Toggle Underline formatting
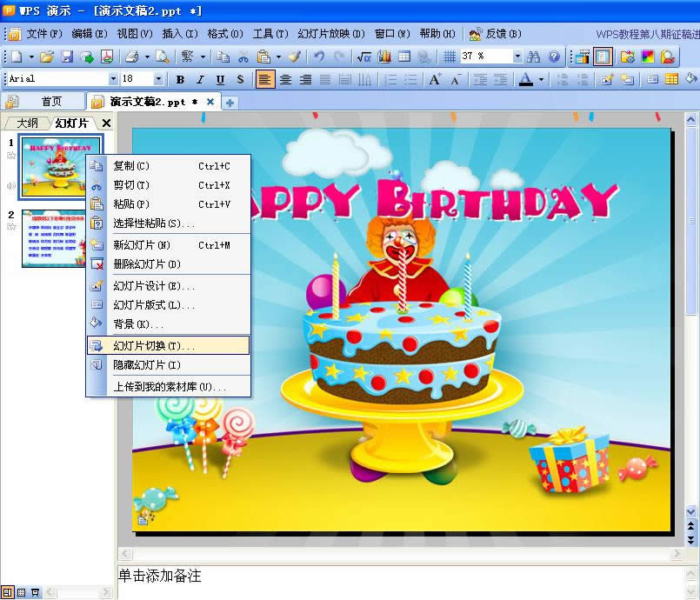 [x=220, y=79]
